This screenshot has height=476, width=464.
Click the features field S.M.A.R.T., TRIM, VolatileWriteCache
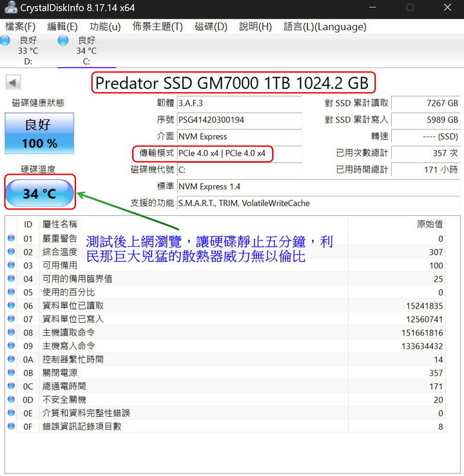pyautogui.click(x=319, y=203)
